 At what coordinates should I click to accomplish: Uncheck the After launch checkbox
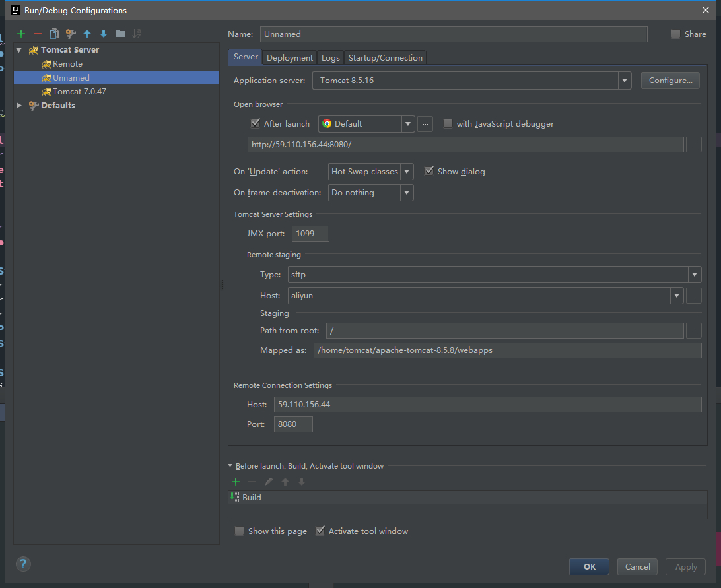point(256,123)
